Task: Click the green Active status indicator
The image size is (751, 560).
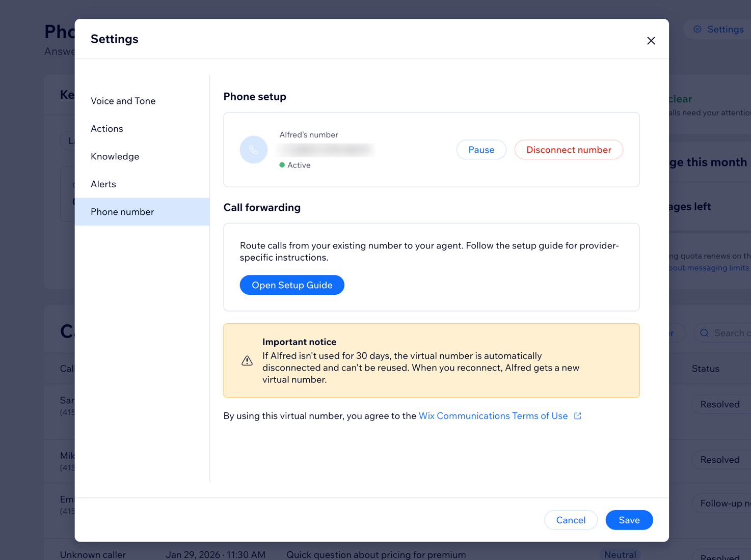Action: (x=282, y=165)
